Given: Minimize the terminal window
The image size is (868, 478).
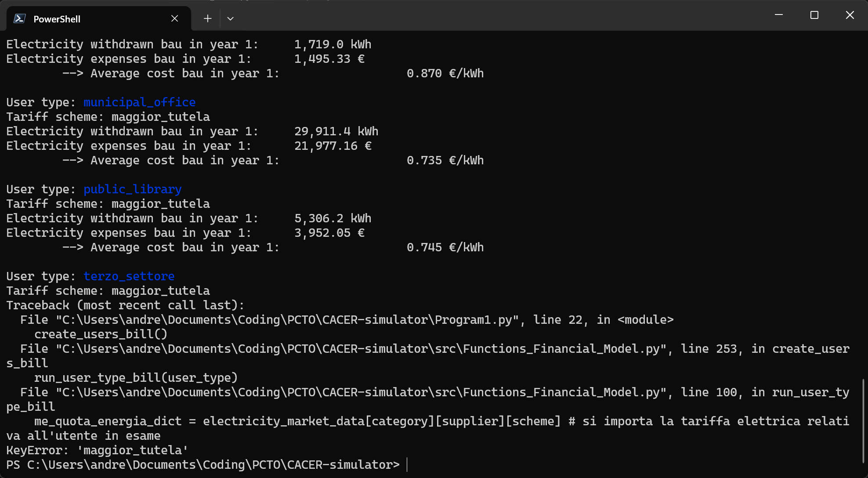Looking at the screenshot, I should [x=779, y=15].
